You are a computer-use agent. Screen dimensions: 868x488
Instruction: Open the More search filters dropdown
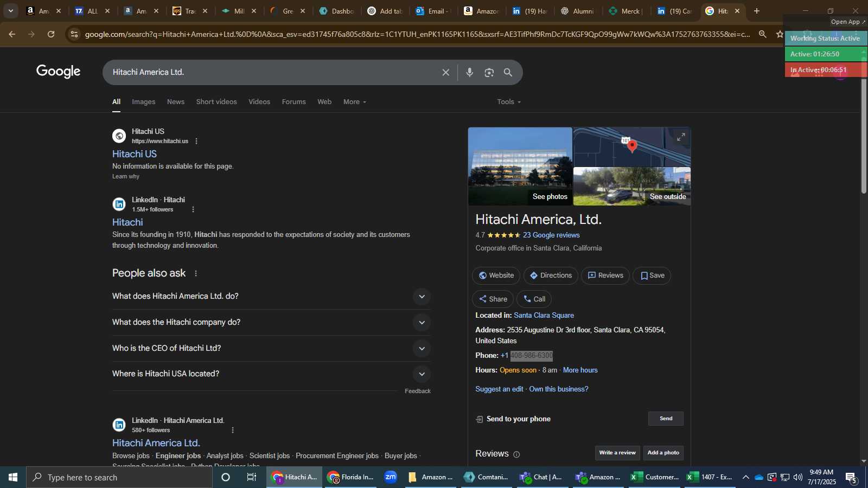355,102
